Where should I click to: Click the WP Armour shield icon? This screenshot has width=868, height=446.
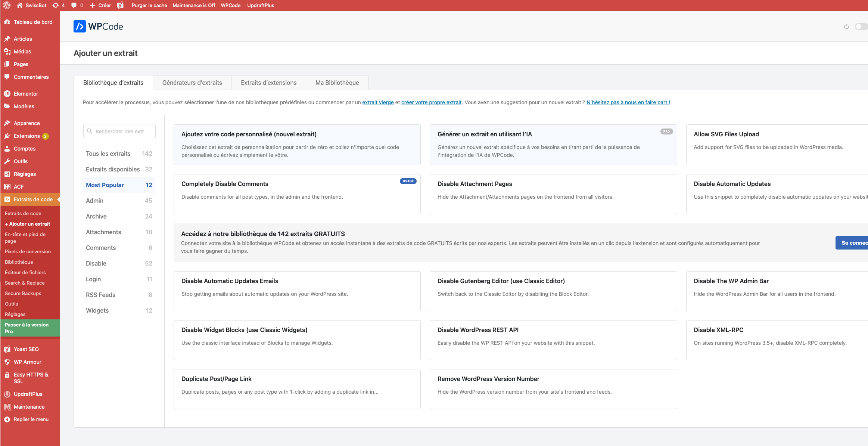coord(7,362)
